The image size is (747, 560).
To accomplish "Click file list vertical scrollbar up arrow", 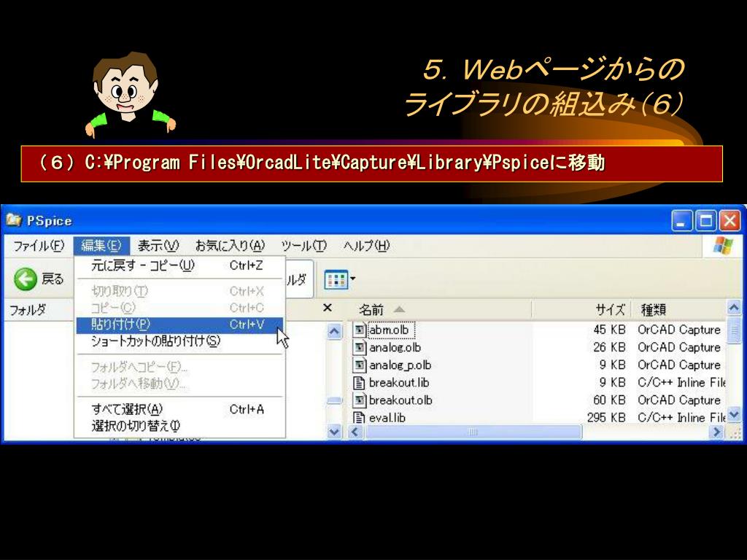I will point(734,308).
